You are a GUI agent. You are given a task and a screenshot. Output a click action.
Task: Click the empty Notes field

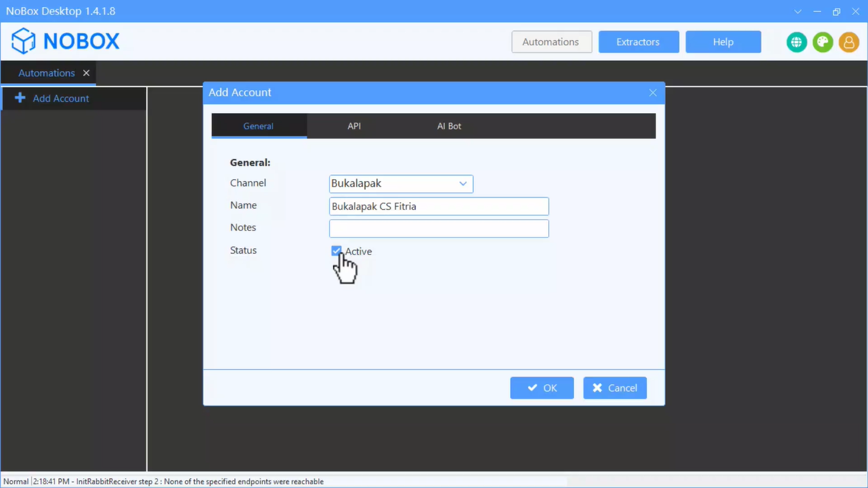coord(438,229)
